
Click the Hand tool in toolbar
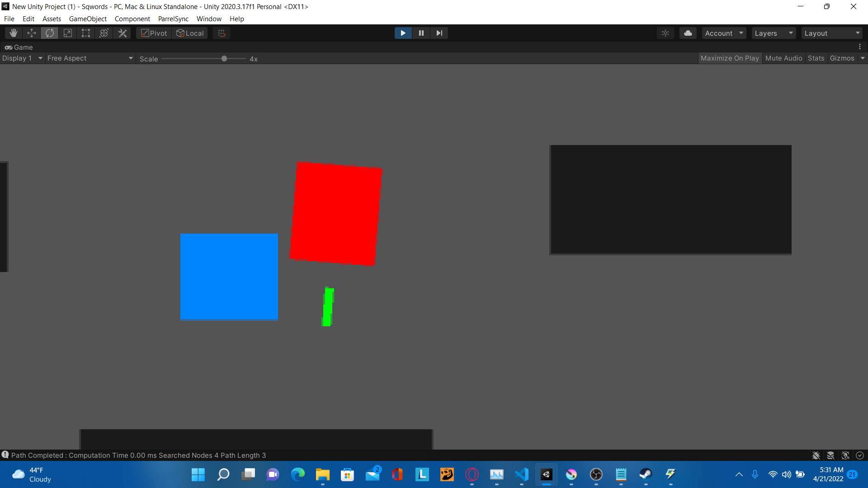[x=13, y=33]
